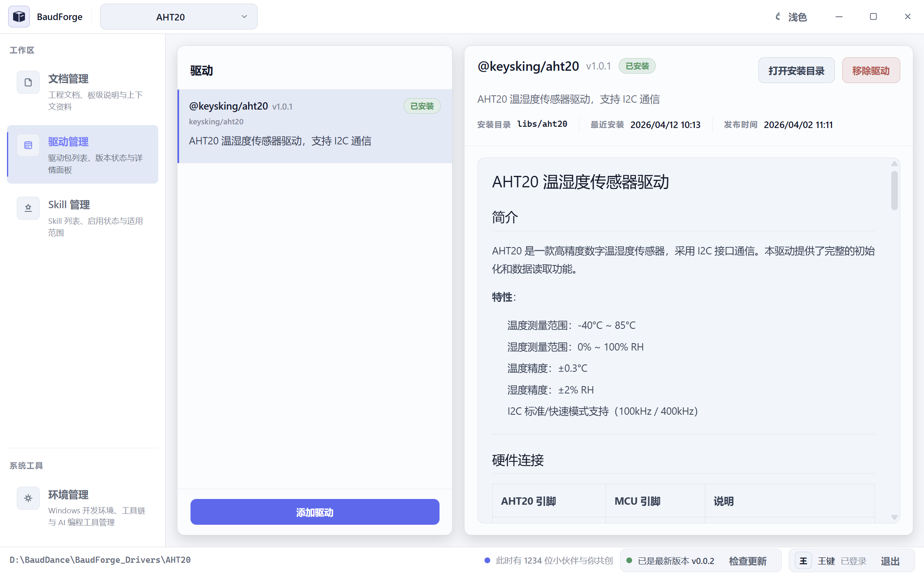Click the 已安装 badge in driver list

tap(422, 106)
